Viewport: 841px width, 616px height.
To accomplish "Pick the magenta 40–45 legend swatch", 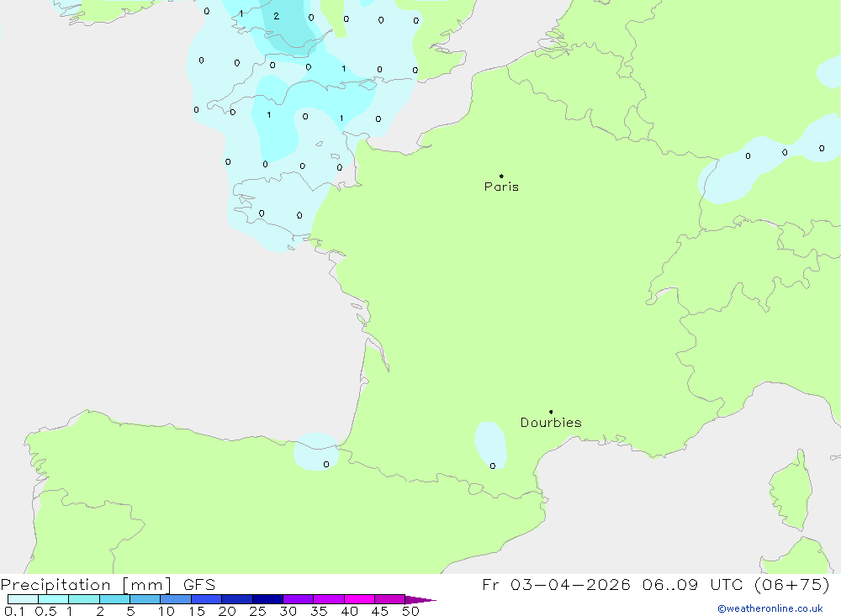I will click(359, 599).
